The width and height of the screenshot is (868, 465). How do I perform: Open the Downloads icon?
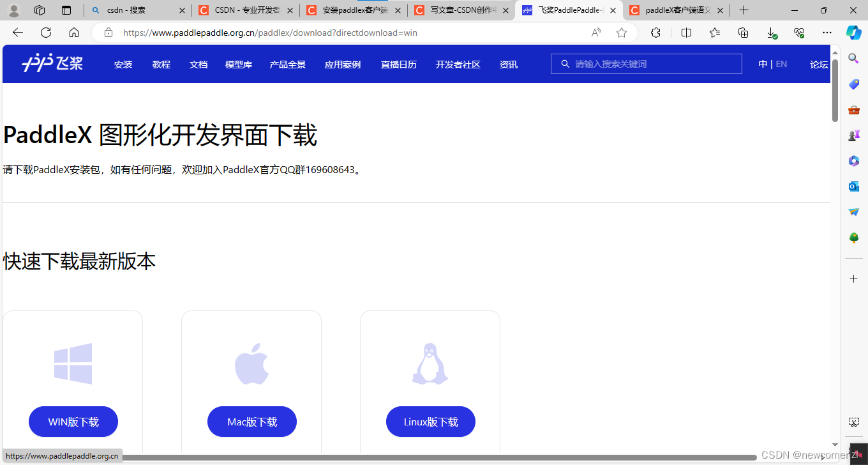(x=772, y=33)
